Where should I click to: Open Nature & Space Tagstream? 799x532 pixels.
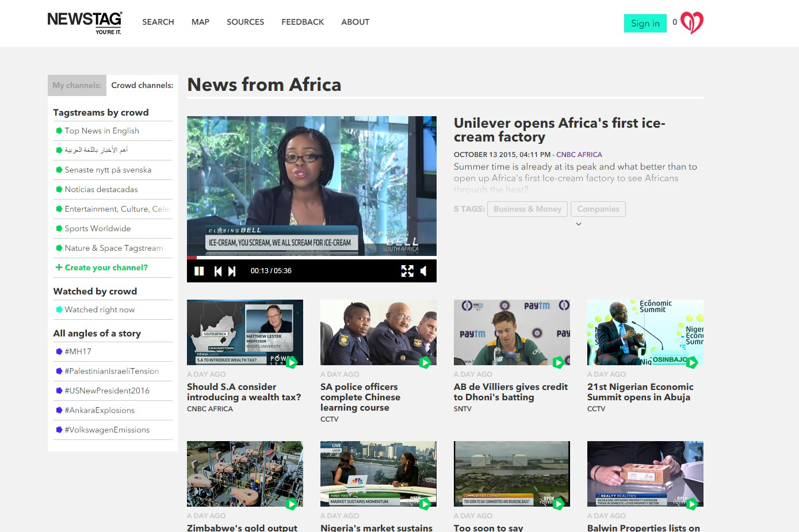coord(114,248)
